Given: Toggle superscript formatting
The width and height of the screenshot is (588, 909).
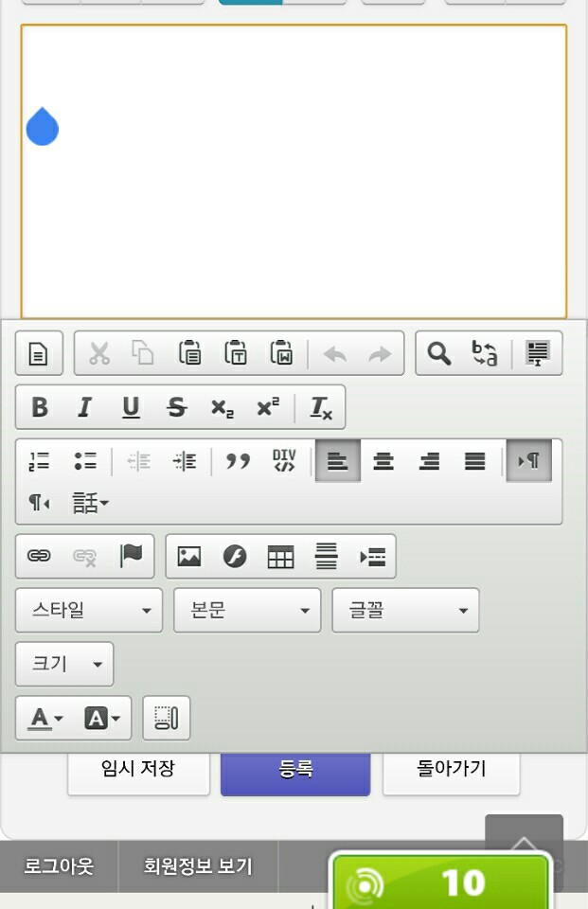Looking at the screenshot, I should click(268, 407).
